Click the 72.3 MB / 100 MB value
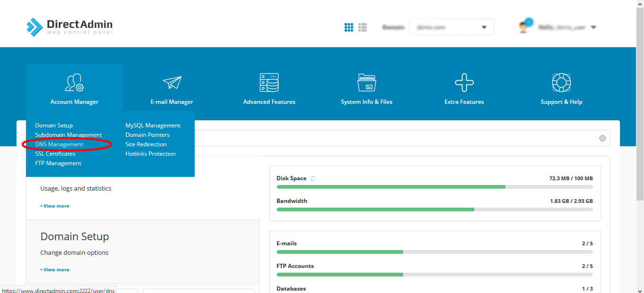 point(571,178)
